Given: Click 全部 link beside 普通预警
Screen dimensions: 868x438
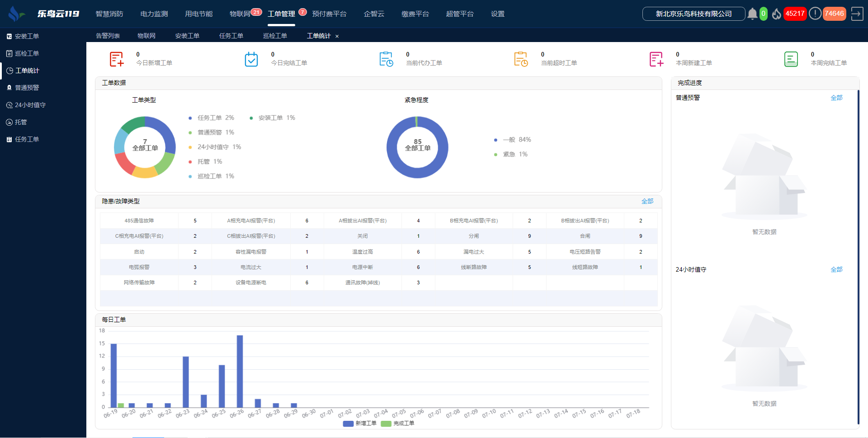Looking at the screenshot, I should [x=836, y=98].
